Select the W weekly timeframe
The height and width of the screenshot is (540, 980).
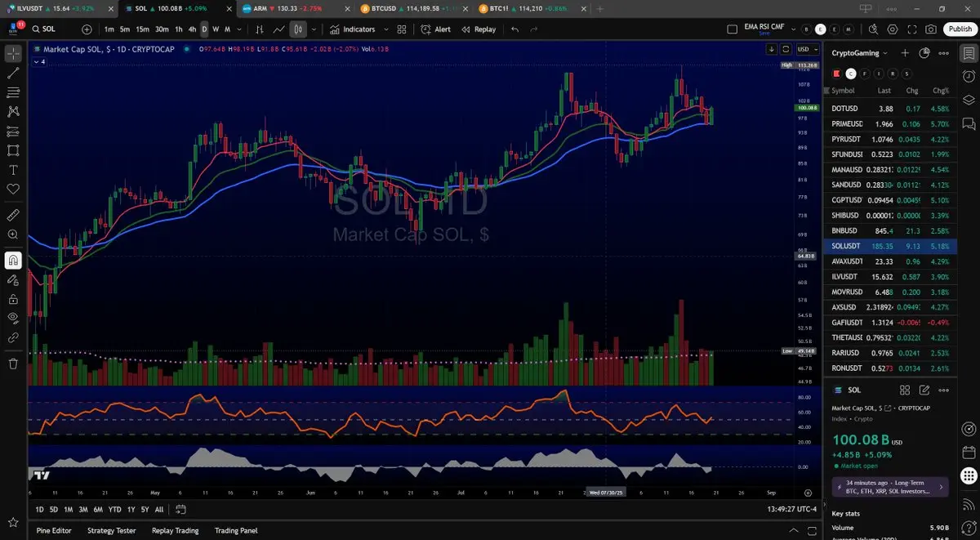(x=216, y=29)
